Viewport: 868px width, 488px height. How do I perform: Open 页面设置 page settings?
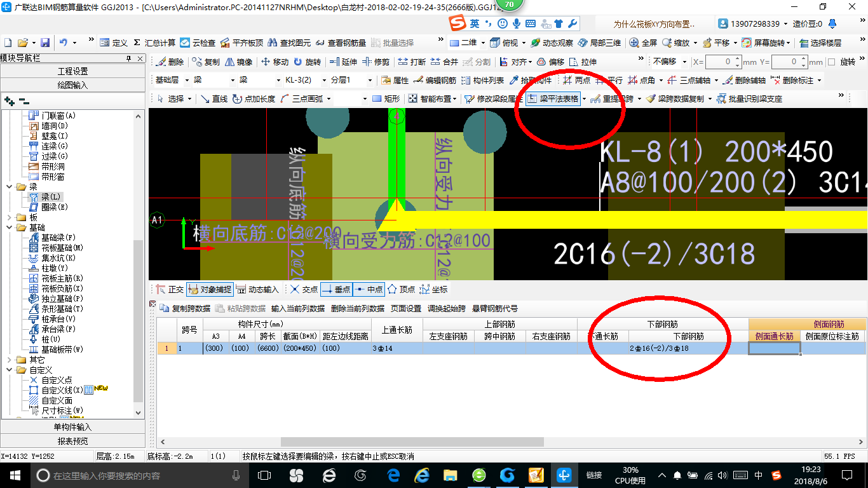point(405,309)
